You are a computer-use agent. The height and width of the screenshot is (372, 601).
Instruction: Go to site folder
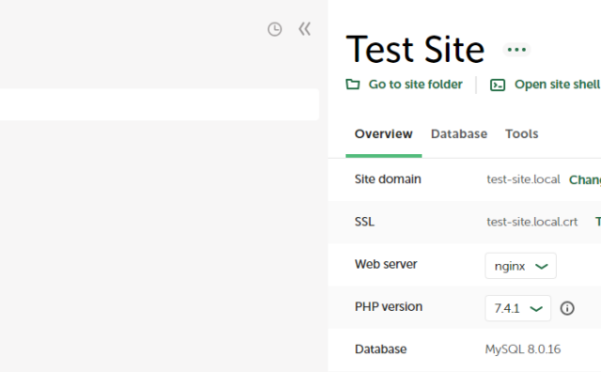pos(415,84)
